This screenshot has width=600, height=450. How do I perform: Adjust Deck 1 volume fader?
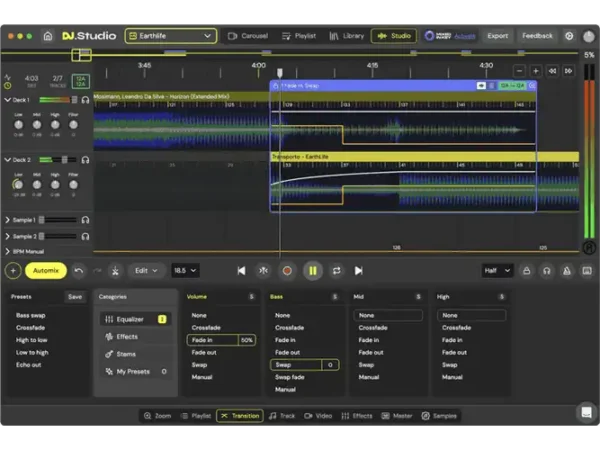click(74, 100)
